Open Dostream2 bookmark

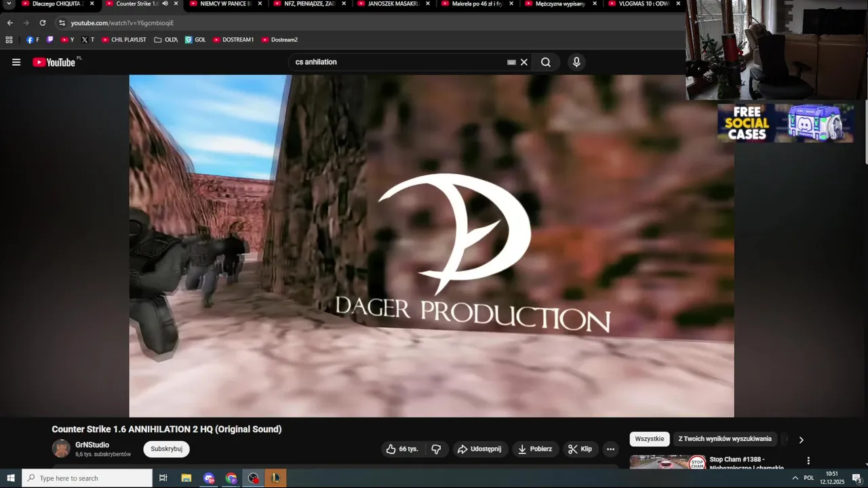click(x=279, y=40)
